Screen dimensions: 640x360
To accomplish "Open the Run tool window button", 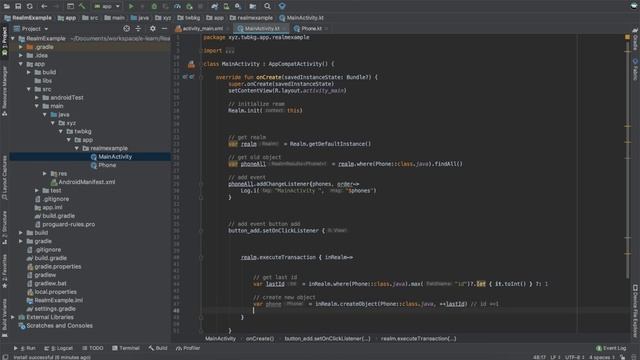I will [25, 348].
